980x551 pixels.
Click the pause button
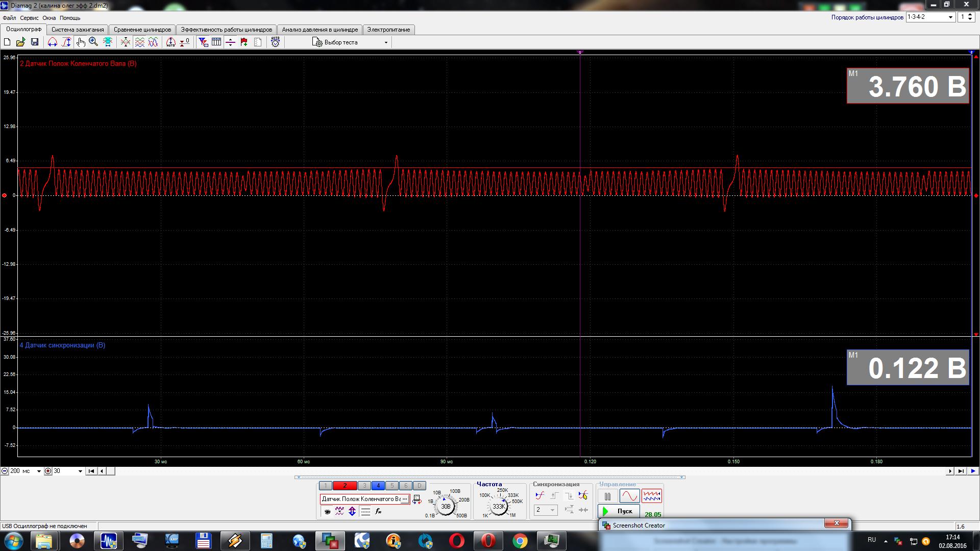click(x=607, y=496)
